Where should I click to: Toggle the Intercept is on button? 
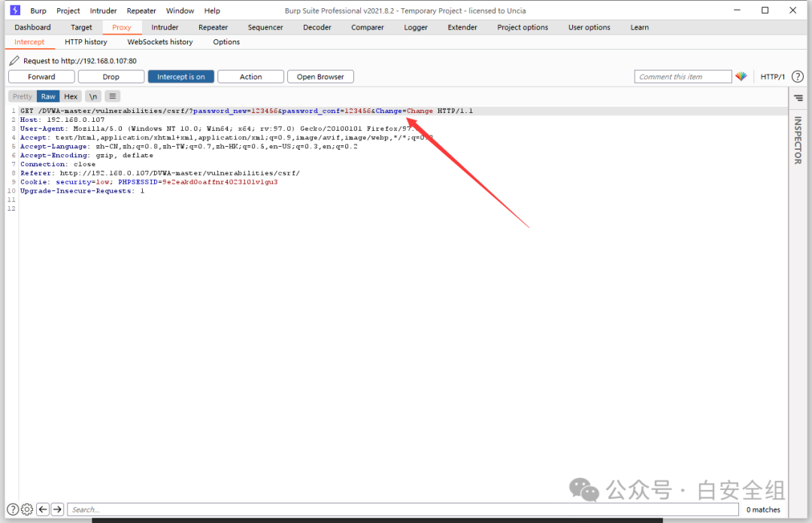180,77
